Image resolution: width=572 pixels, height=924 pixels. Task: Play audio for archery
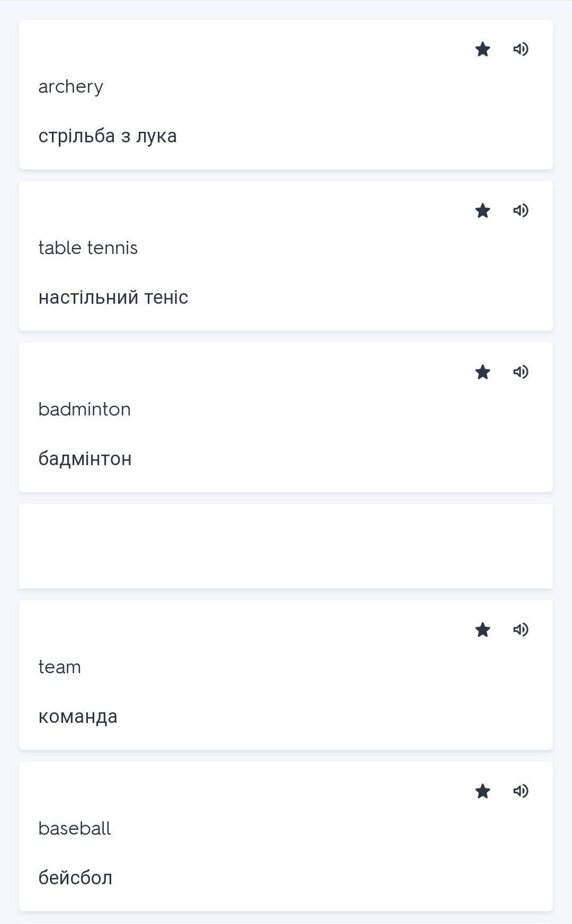point(521,49)
